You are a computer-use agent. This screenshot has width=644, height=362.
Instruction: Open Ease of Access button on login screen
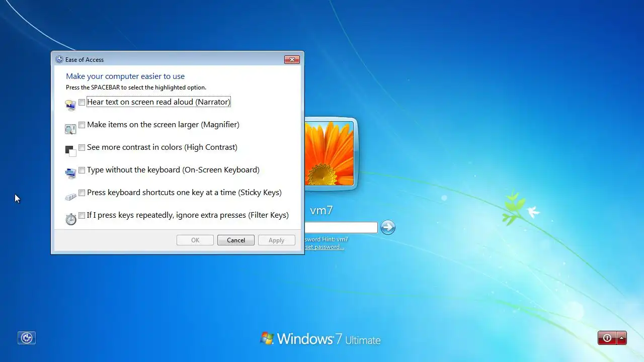[27, 338]
